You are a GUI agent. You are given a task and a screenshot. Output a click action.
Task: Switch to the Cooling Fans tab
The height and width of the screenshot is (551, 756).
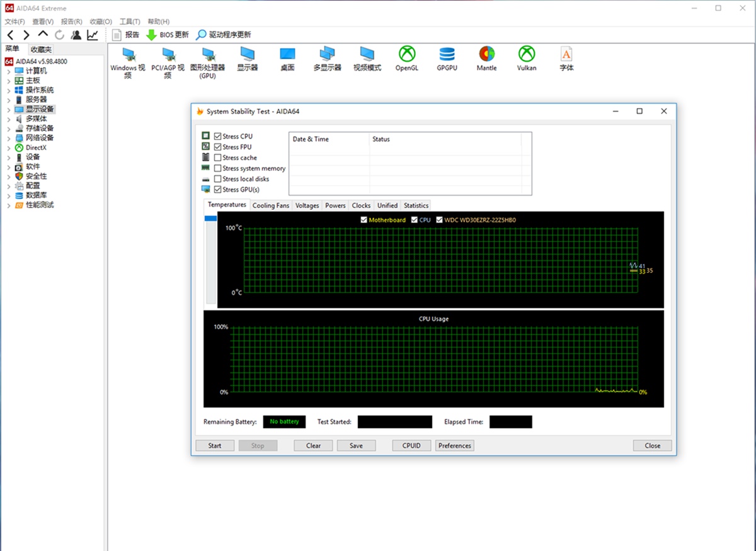click(x=271, y=205)
